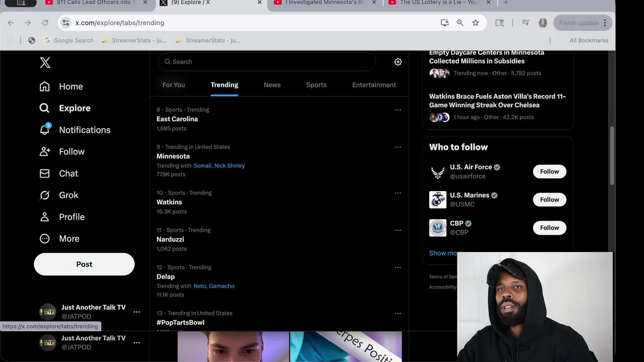Bookmark this page with star icon
This screenshot has width=644, height=362.
coord(475,23)
